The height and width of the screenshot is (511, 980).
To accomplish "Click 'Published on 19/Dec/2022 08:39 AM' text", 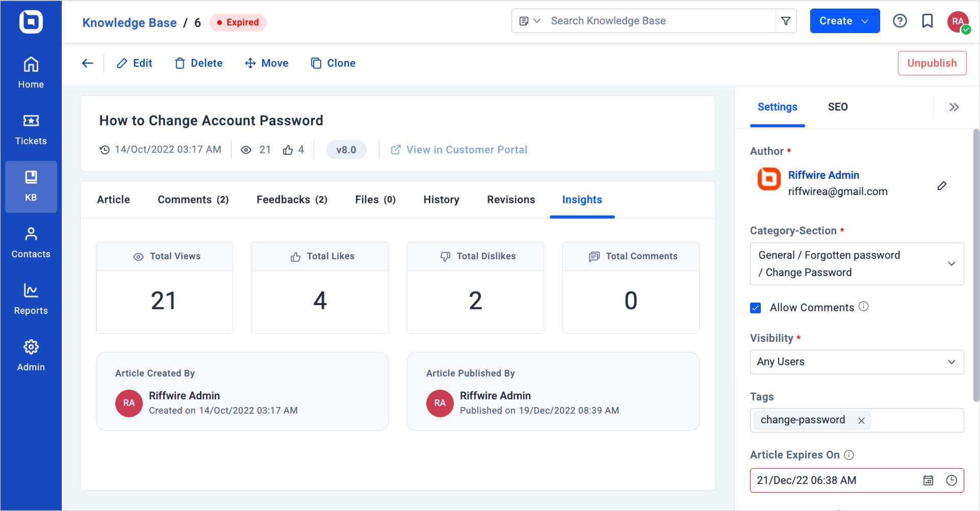I will pos(539,411).
